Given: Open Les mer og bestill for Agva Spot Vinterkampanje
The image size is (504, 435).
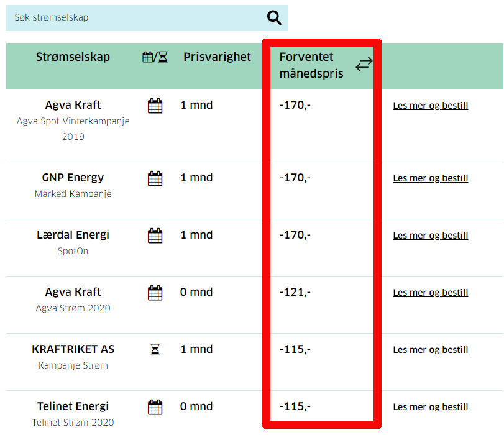Looking at the screenshot, I should tap(431, 106).
